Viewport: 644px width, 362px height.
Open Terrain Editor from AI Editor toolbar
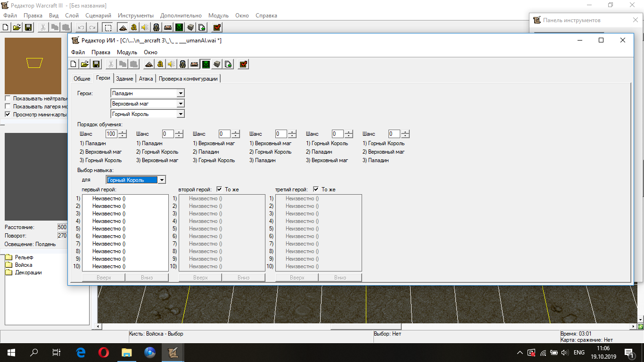coord(149,64)
